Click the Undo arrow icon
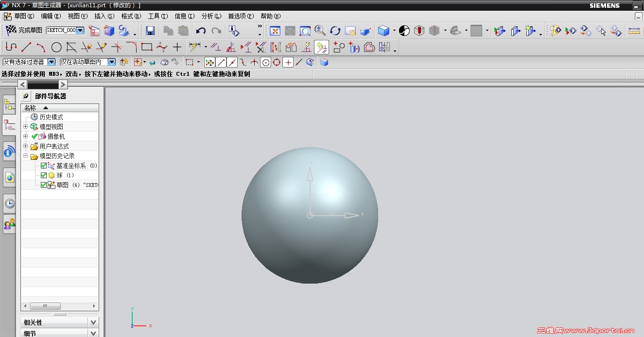This screenshot has width=644, height=337. 201,31
